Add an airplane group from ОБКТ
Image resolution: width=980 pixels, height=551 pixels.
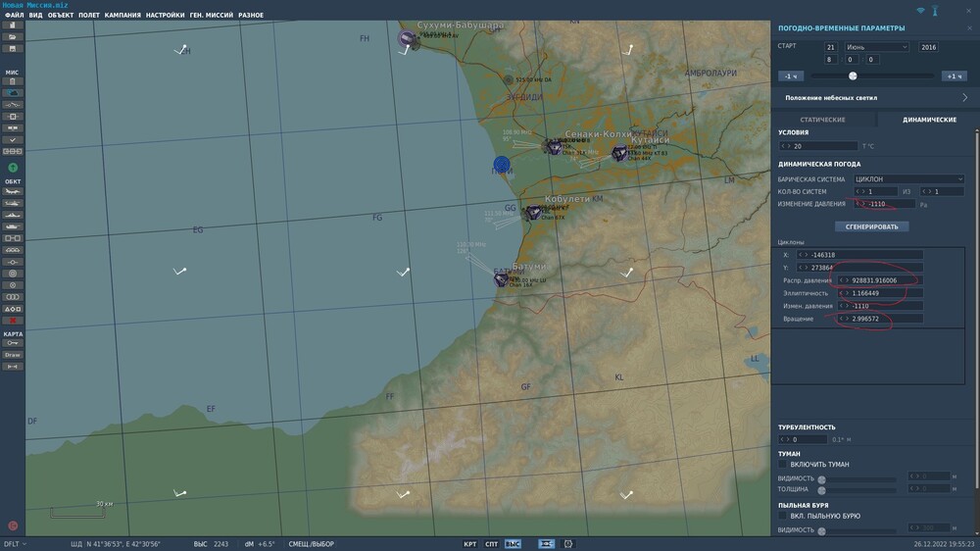tap(13, 191)
